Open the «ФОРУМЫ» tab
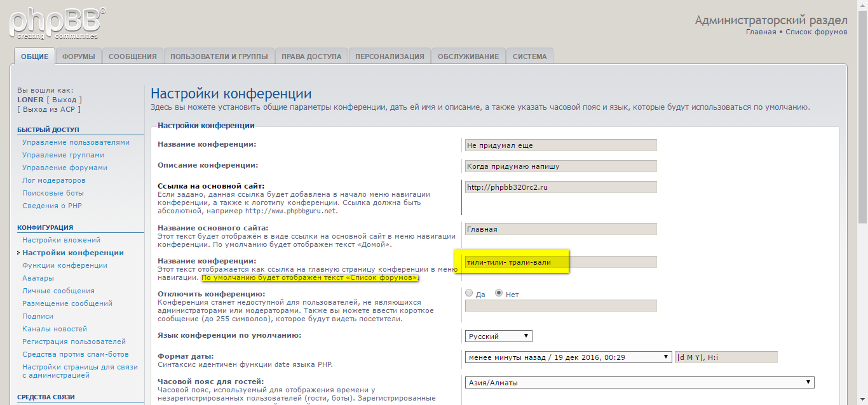The height and width of the screenshot is (405, 868). click(x=79, y=56)
